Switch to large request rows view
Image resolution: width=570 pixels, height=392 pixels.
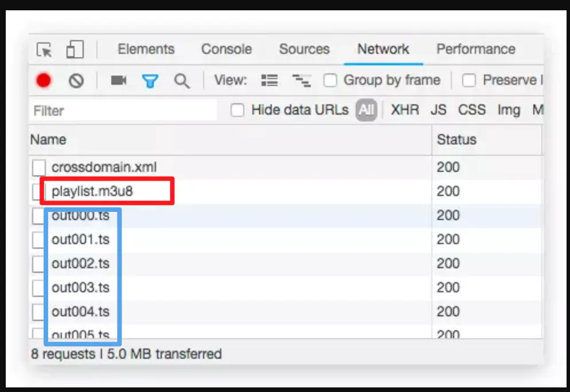point(270,80)
